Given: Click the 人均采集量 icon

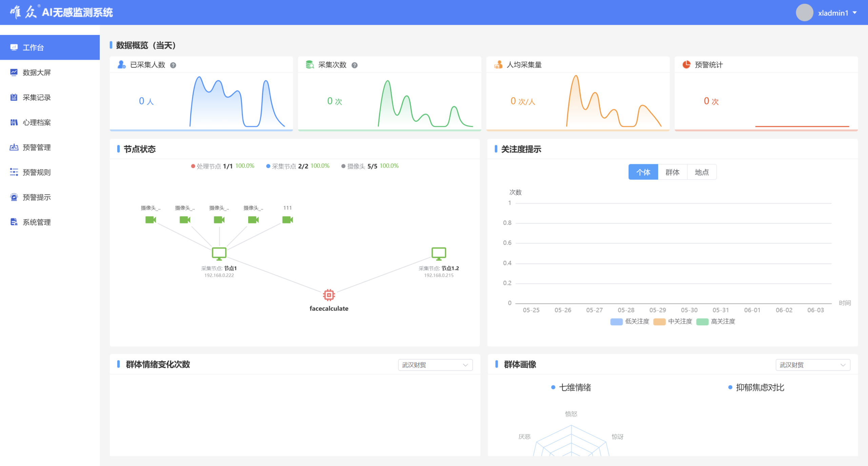Looking at the screenshot, I should (x=498, y=64).
